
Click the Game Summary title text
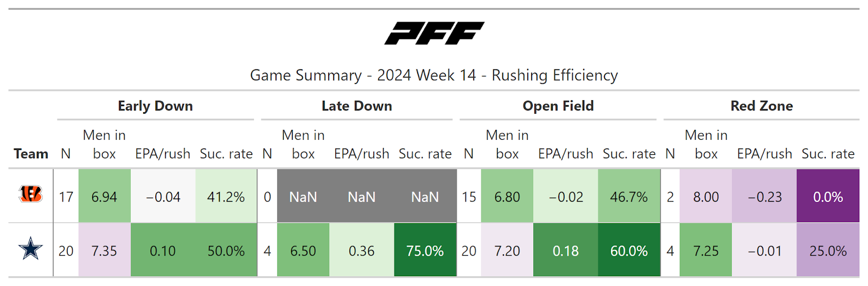coord(433,75)
